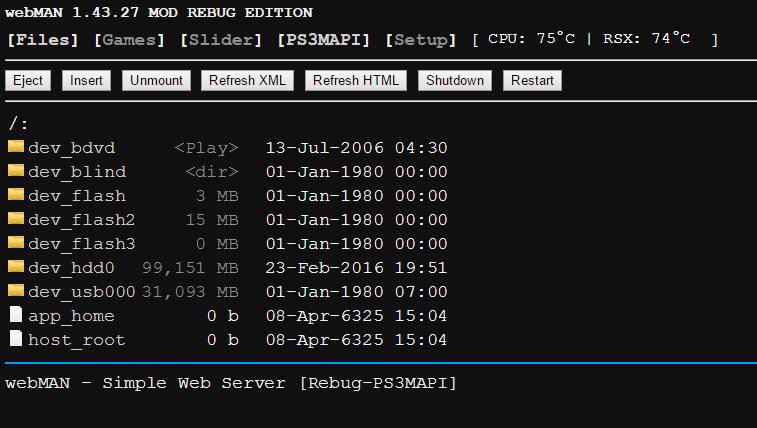This screenshot has height=428, width=757.
Task: Open the dev_blind directory link
Action: tap(77, 172)
